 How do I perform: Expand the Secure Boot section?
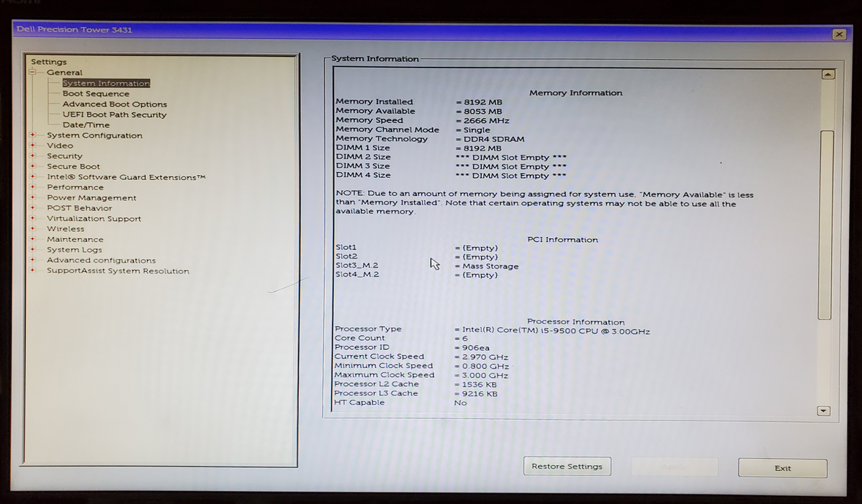point(32,166)
